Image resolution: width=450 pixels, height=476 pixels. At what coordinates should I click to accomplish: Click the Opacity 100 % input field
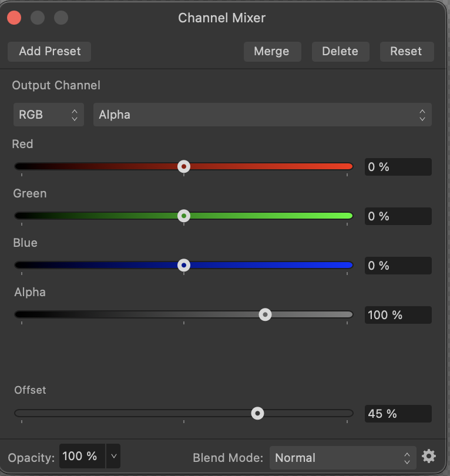(82, 456)
